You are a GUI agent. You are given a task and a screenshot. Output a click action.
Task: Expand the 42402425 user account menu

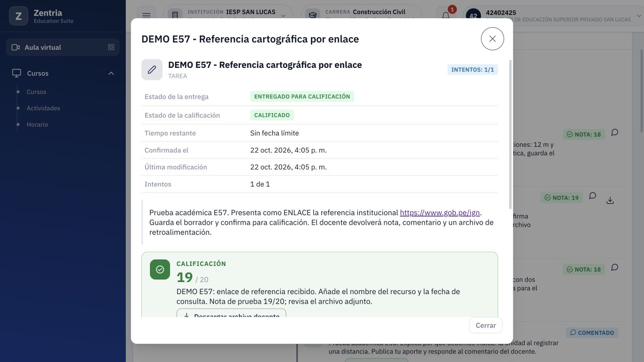(x=553, y=16)
